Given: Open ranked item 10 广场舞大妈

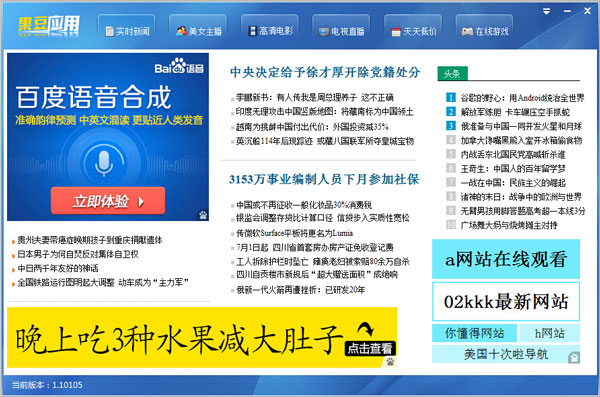Looking at the screenshot, I should coord(509,225).
